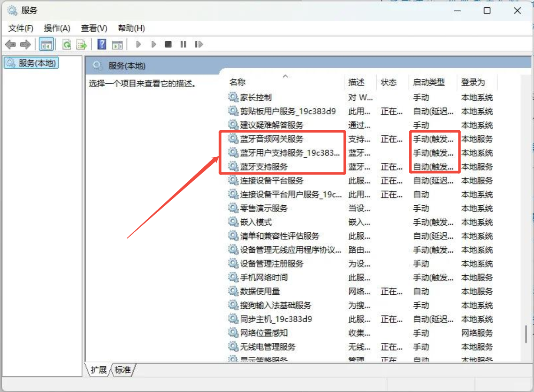This screenshot has width=534, height=392.
Task: Open the 查看(V) menu
Action: [x=94, y=28]
